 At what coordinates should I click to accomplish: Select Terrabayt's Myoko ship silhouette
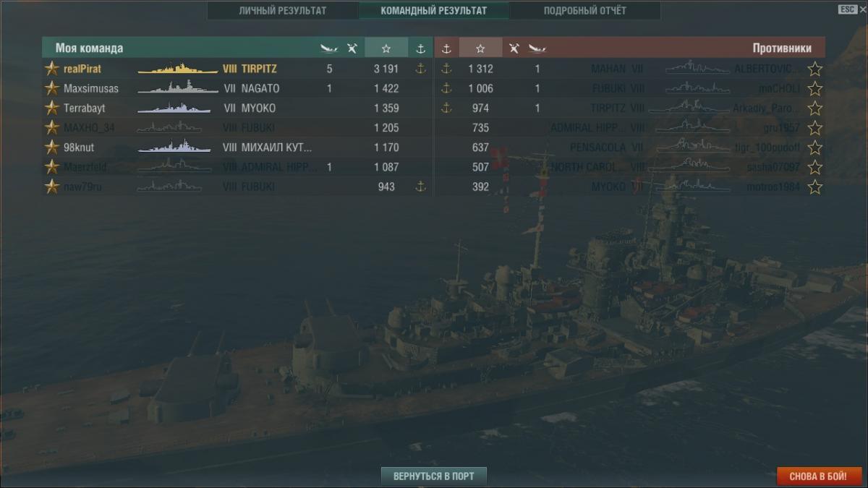[174, 108]
